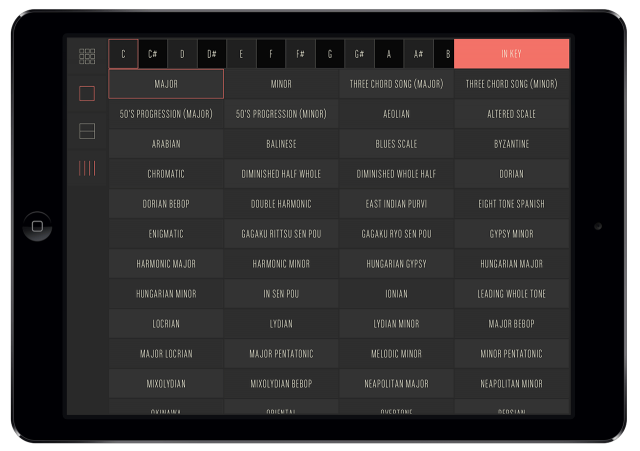640x451 pixels.
Task: Choose the Locrian scale
Action: pyautogui.click(x=166, y=324)
